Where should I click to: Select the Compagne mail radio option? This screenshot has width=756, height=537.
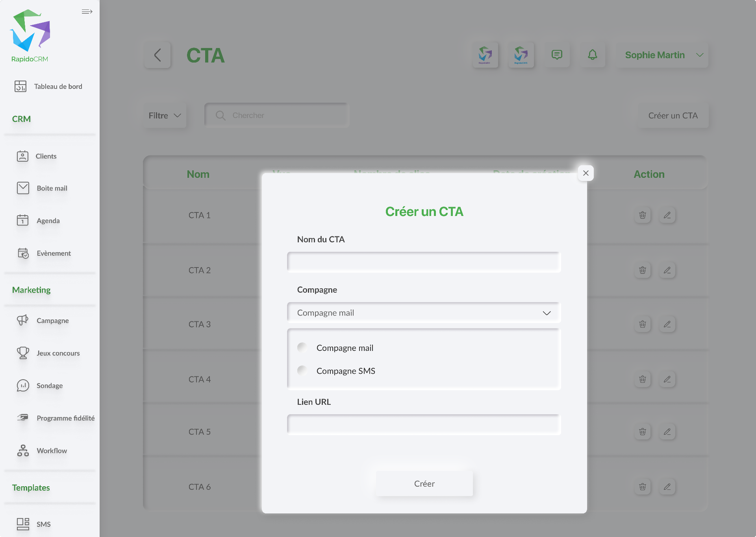pyautogui.click(x=302, y=347)
